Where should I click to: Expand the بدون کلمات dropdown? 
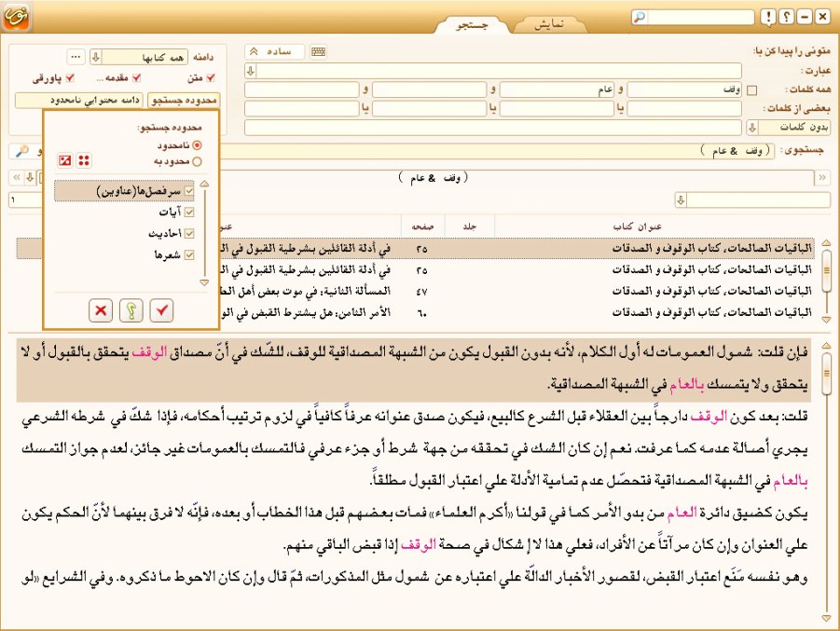[750, 128]
